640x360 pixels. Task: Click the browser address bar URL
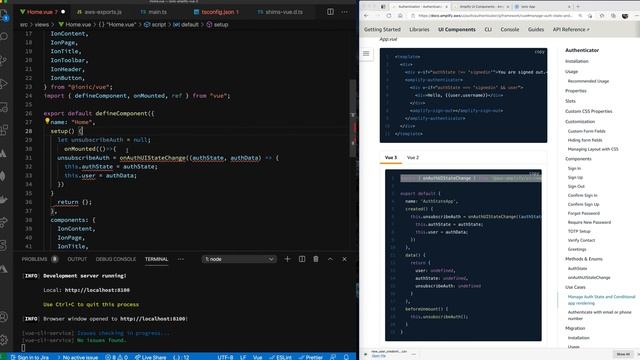coord(495,16)
